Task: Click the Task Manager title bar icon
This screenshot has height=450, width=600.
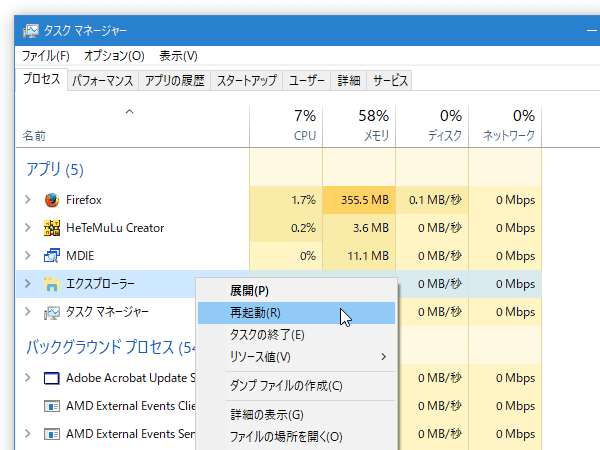Action: coord(31,31)
